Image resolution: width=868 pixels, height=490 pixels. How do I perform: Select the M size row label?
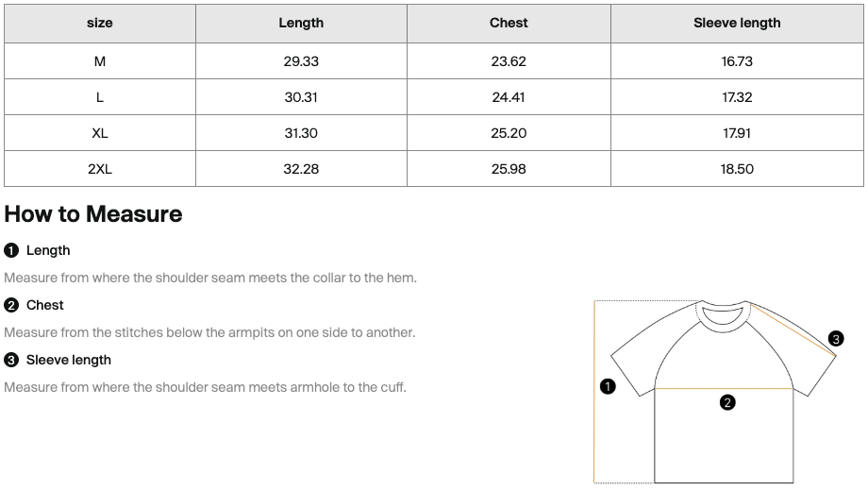[x=100, y=61]
